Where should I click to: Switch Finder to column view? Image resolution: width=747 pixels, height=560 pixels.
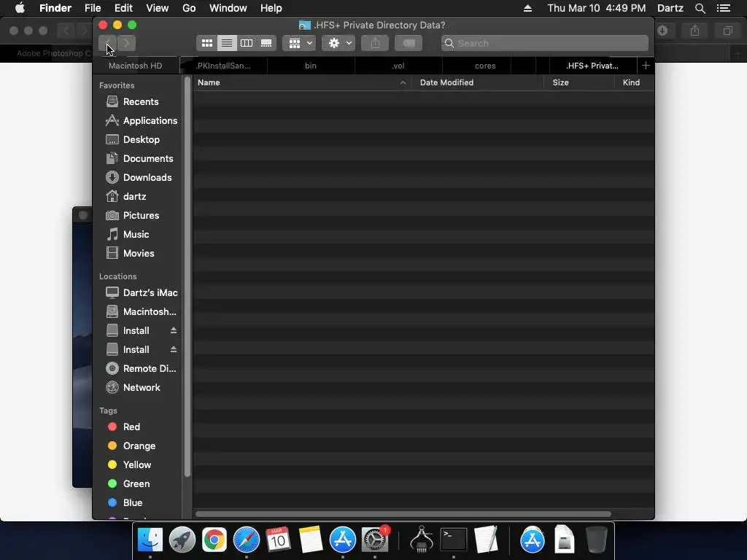click(x=247, y=43)
